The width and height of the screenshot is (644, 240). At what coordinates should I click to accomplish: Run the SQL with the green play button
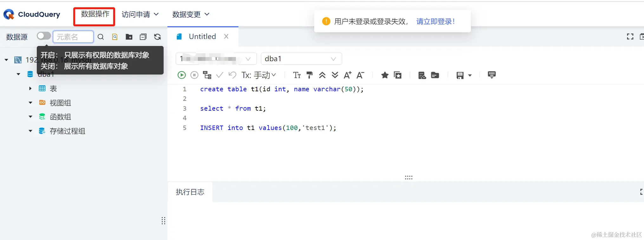[x=181, y=75]
